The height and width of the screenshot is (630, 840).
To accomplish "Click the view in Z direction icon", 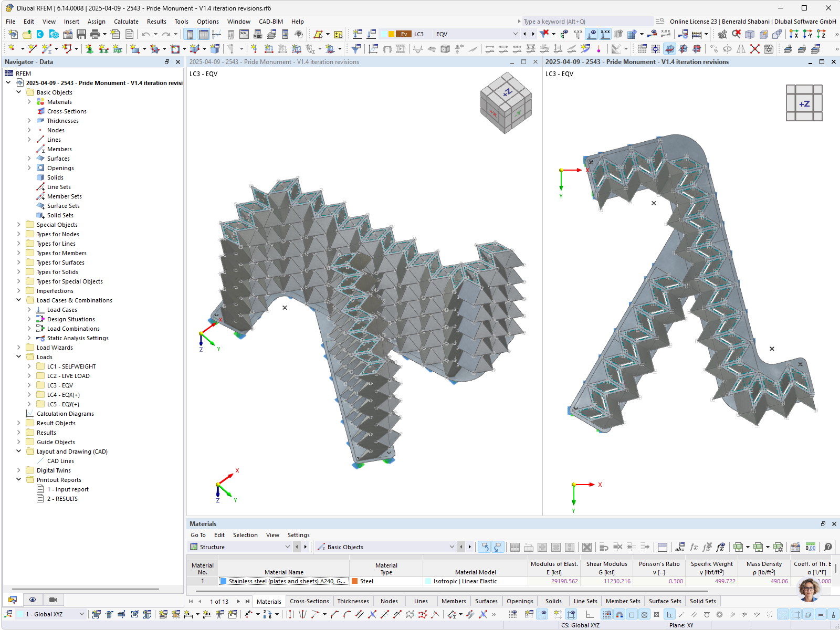I will (821, 34).
